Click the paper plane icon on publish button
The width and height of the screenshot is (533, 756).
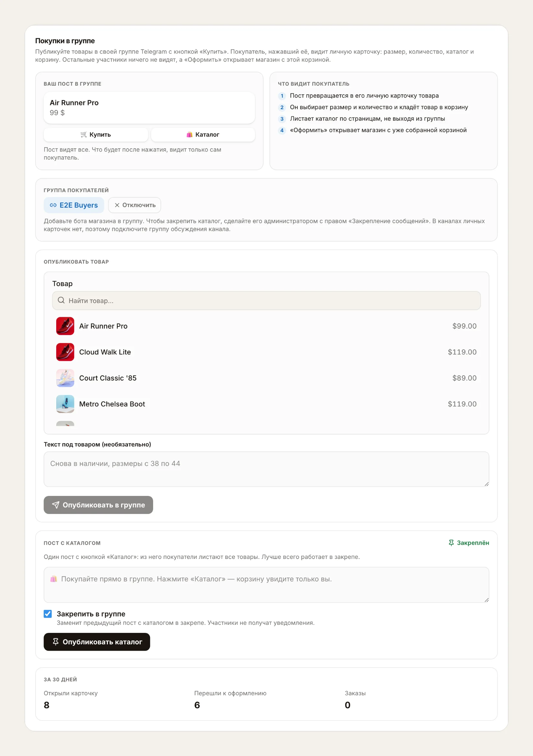click(56, 505)
